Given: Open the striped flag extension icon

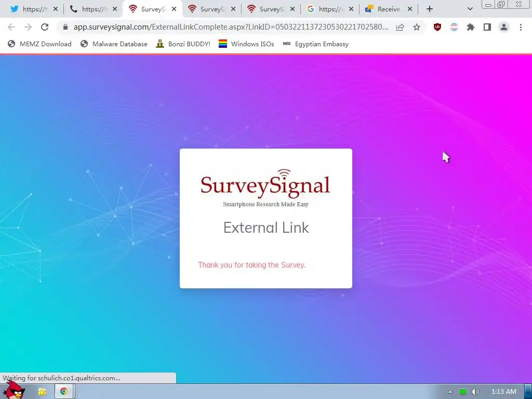Looking at the screenshot, I should [x=454, y=27].
